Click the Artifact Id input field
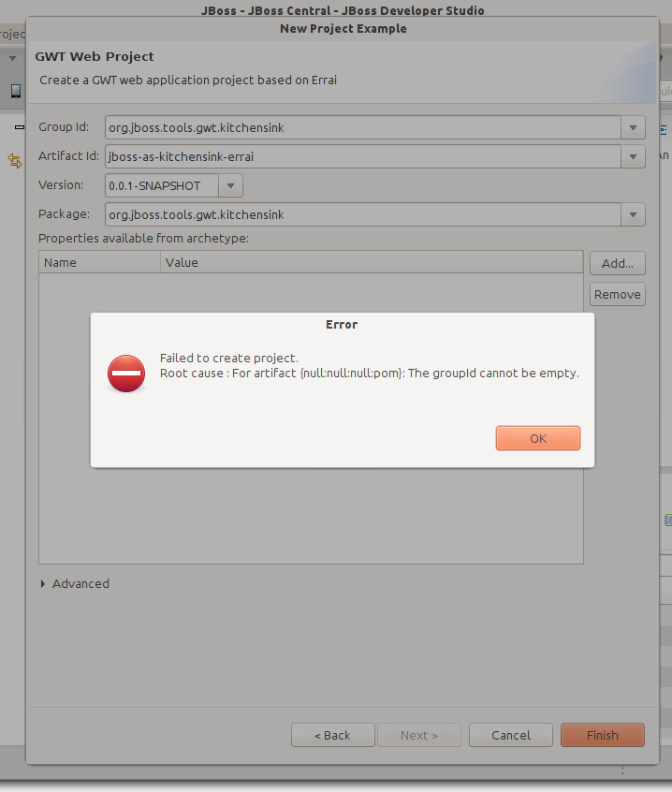The width and height of the screenshot is (672, 792). tap(363, 156)
